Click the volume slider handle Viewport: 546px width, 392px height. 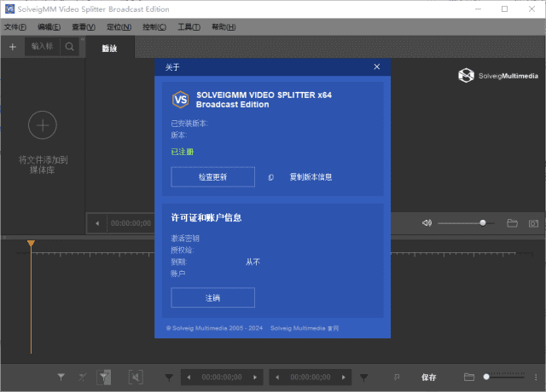point(483,223)
